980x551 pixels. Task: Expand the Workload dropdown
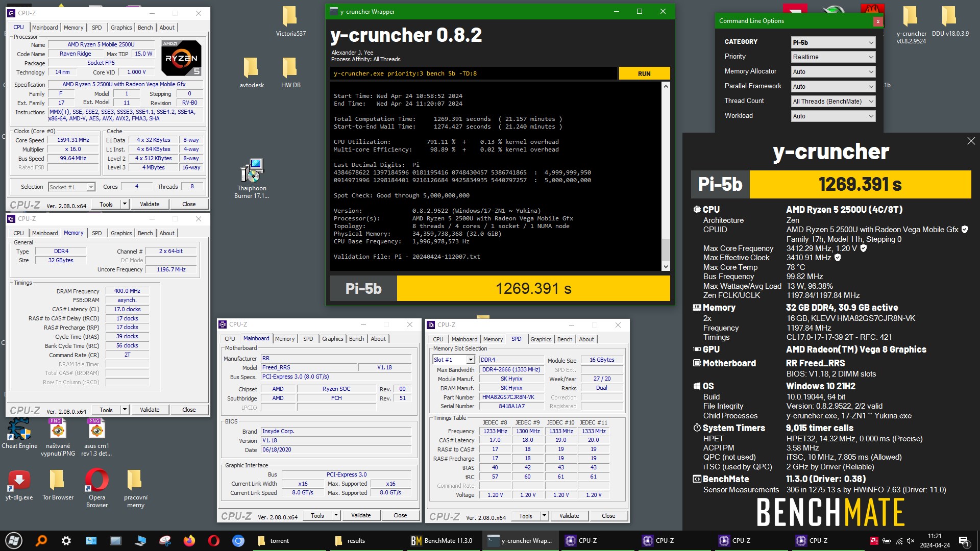pos(833,116)
